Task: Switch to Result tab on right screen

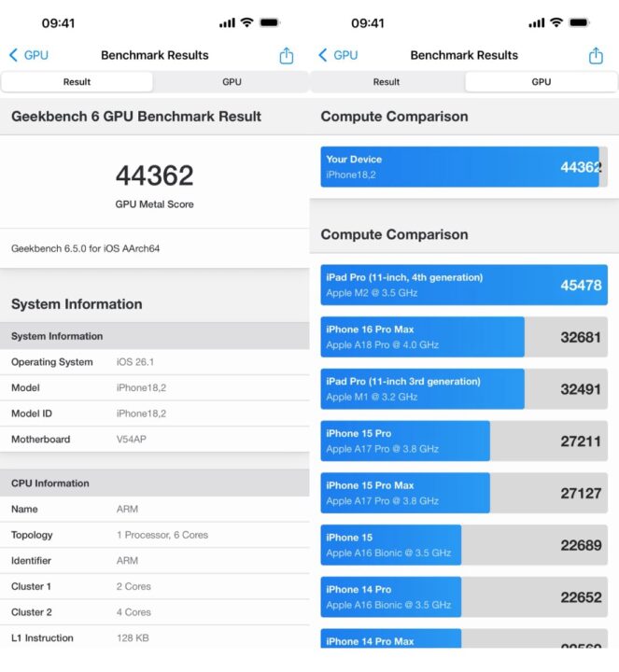Action: pyautogui.click(x=387, y=82)
